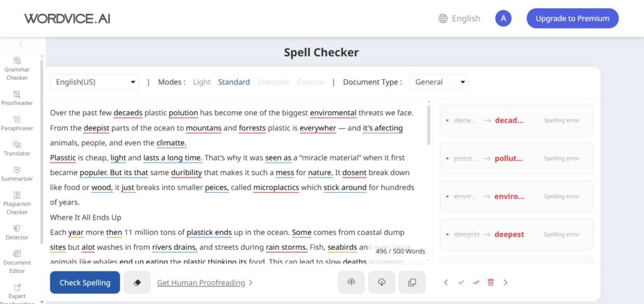Open the Paraphraser tool
644x304 pixels.
tap(17, 123)
